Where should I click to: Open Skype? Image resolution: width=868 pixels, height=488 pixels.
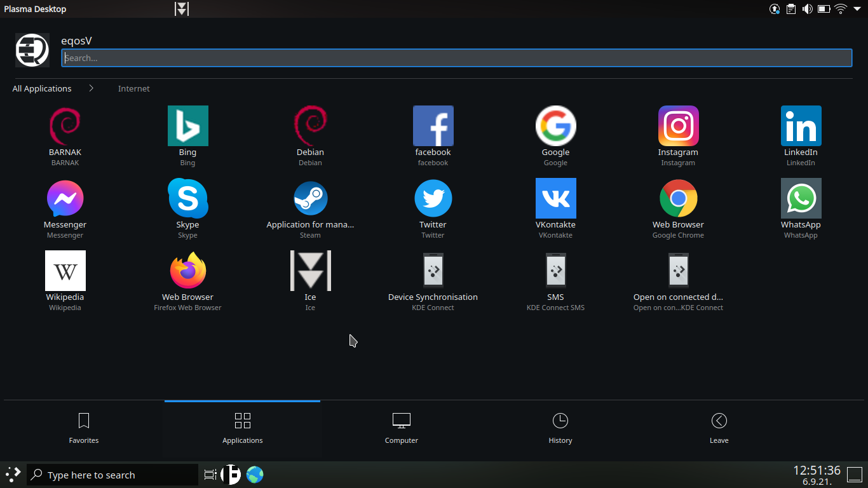(187, 208)
